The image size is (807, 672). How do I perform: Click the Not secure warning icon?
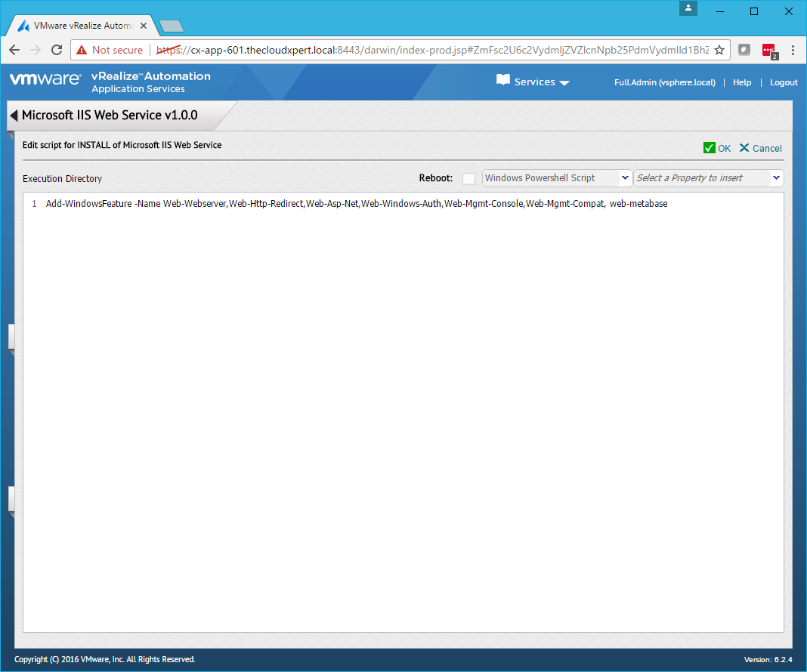coord(82,50)
